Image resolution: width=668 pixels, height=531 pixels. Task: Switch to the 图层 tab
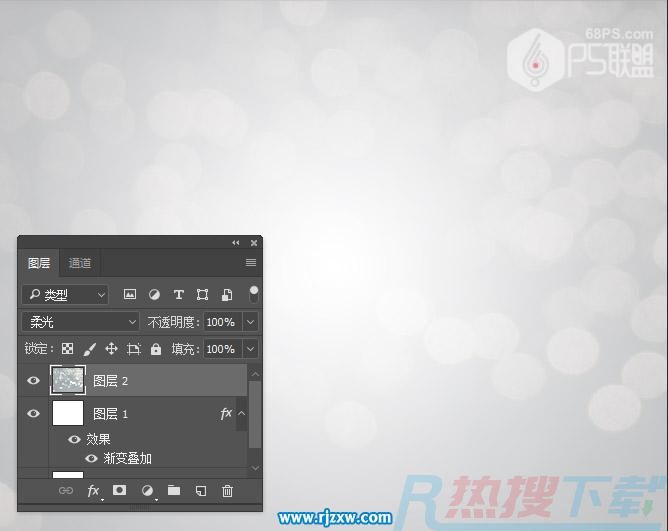point(39,263)
